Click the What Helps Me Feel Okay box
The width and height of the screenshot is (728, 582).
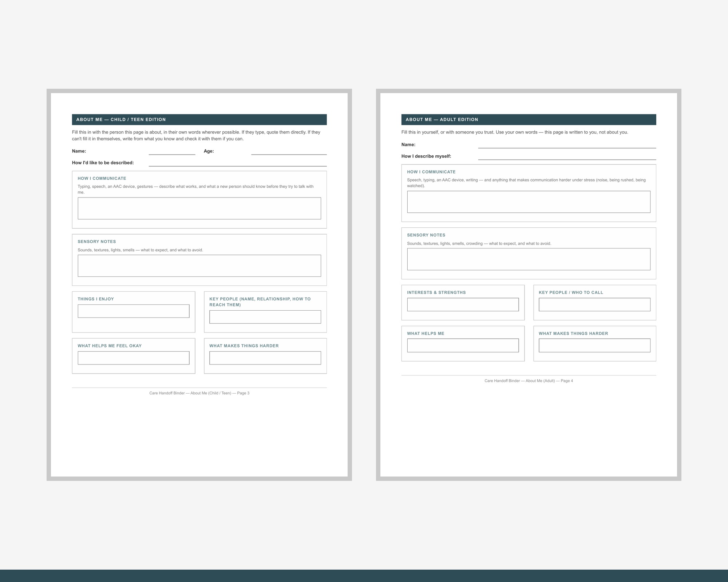pyautogui.click(x=134, y=358)
